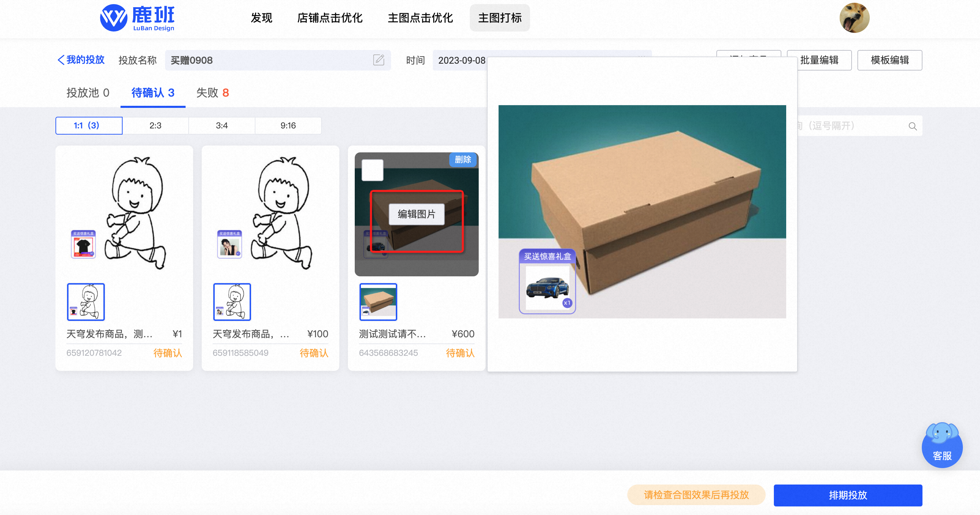Go back via 我的投放 arrow

point(81,60)
